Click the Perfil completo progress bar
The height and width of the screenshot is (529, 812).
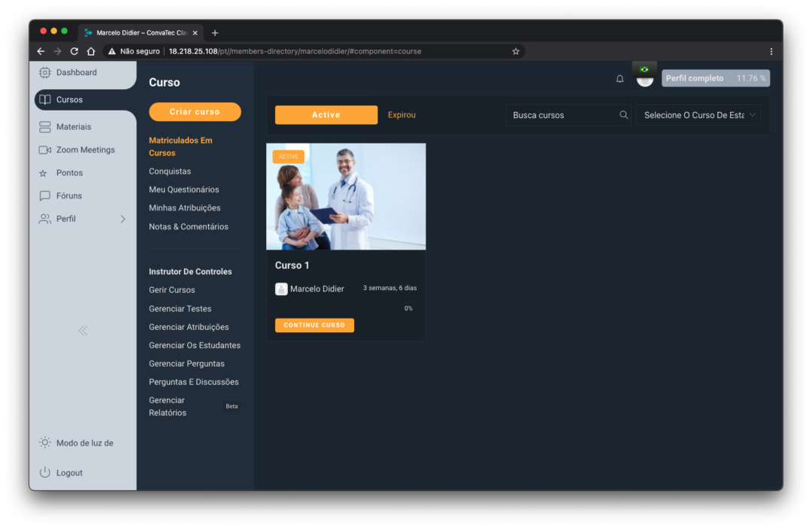pyautogui.click(x=715, y=78)
